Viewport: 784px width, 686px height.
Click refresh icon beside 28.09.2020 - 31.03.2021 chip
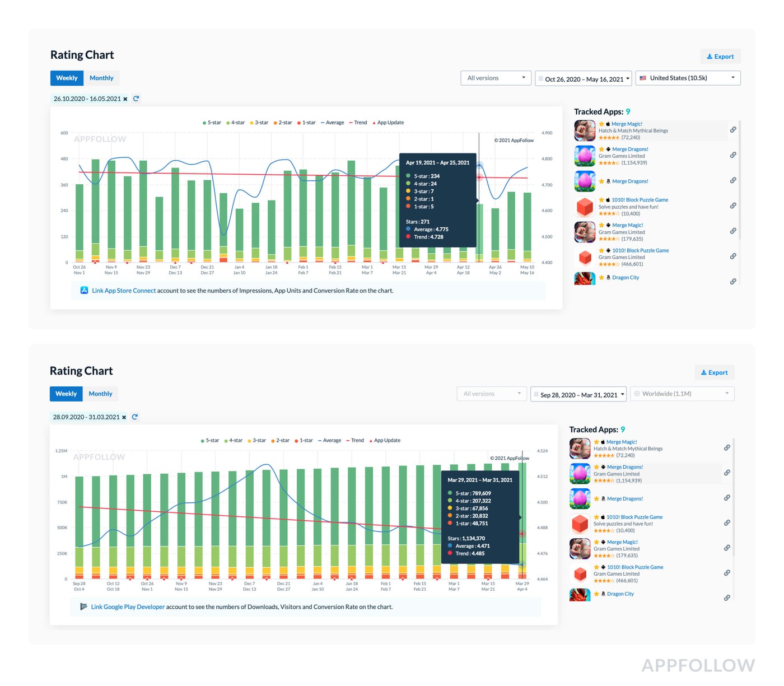click(x=135, y=417)
